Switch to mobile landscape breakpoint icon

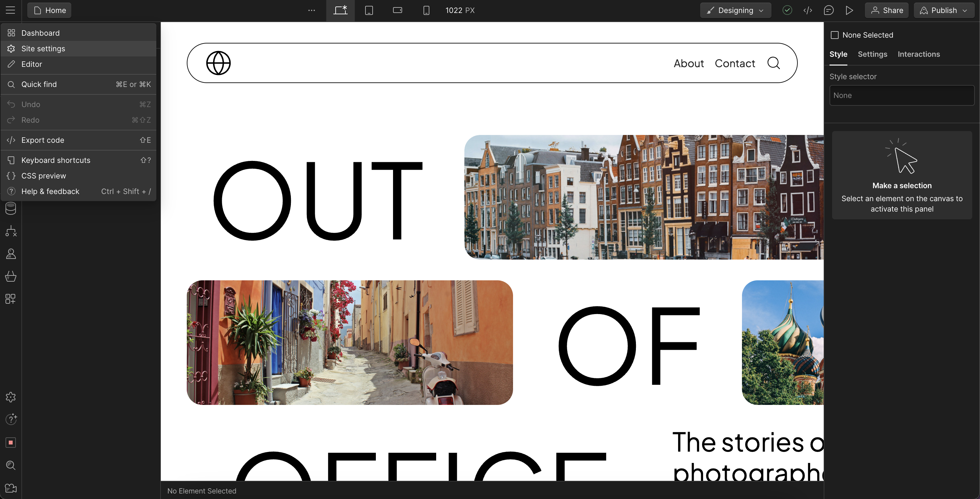coord(398,10)
